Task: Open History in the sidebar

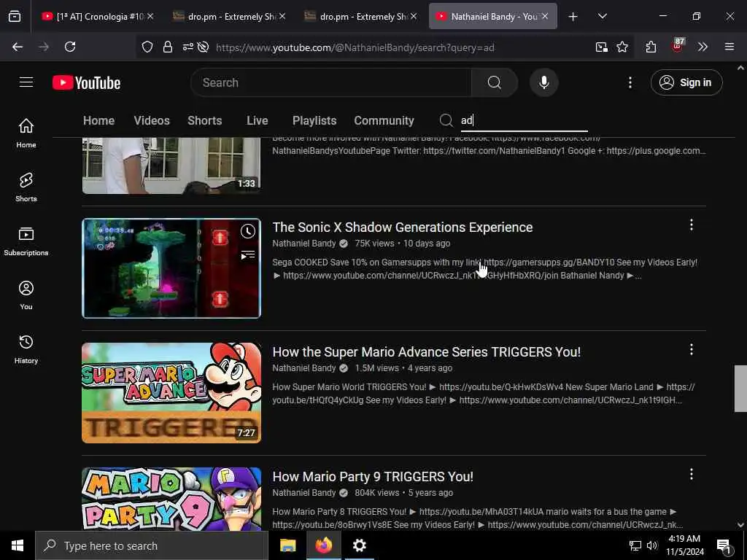Action: pos(26,349)
